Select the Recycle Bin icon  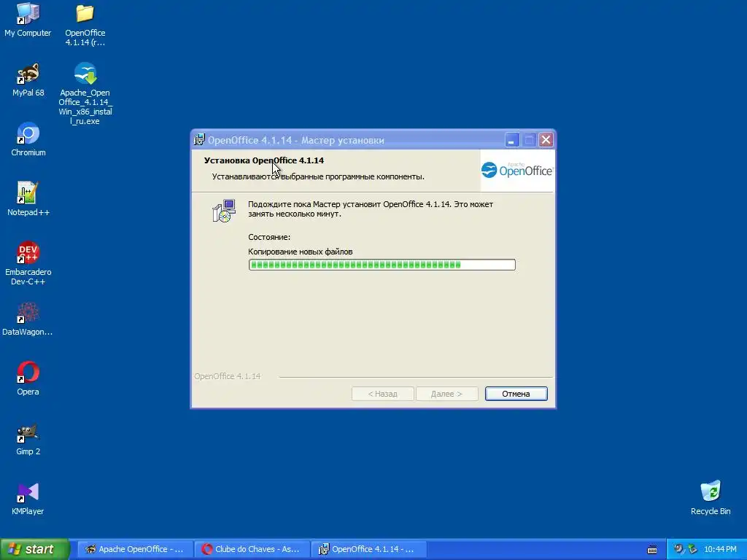point(711,498)
